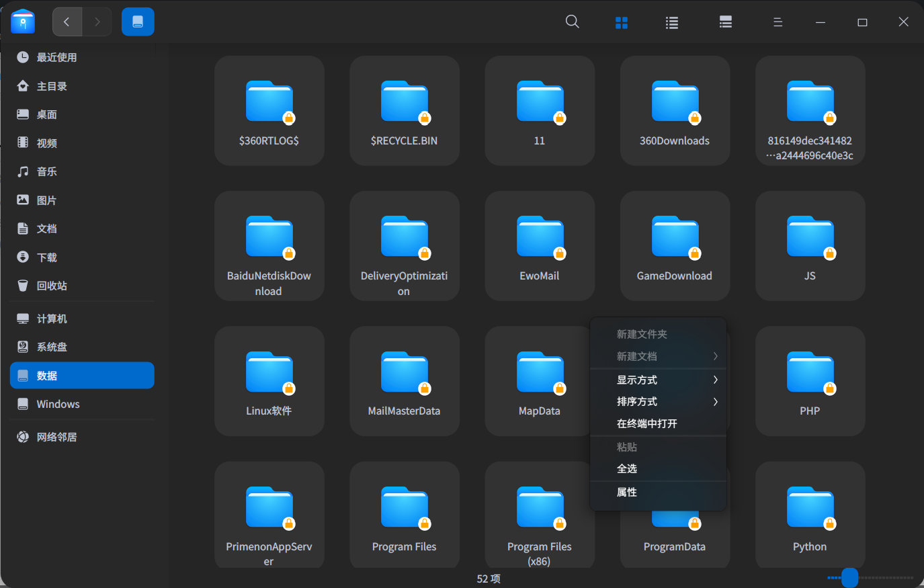Viewport: 924px width, 588px height.
Task: Select the folder named 11
Action: tap(540, 111)
